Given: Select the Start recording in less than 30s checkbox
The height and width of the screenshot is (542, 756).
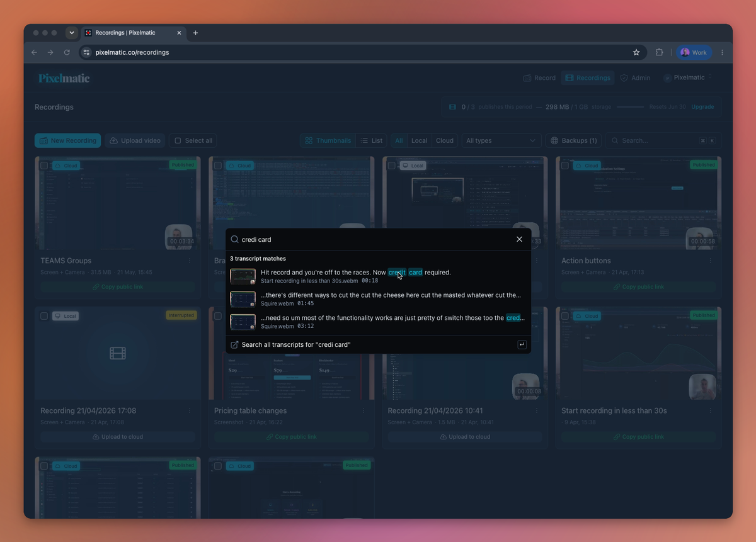Looking at the screenshot, I should (565, 316).
